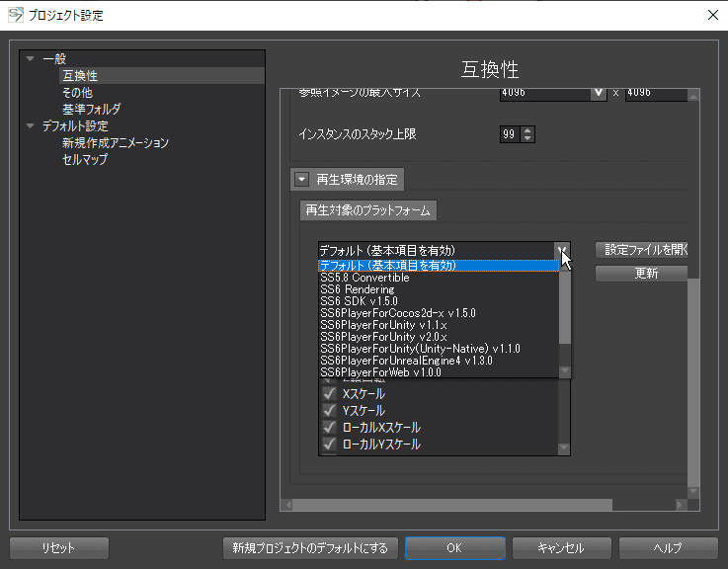Confirm settings with the OK button
The width and height of the screenshot is (728, 569).
point(455,548)
